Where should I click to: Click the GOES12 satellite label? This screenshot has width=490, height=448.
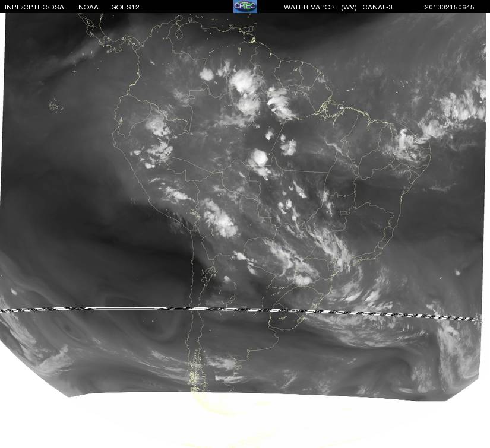pyautogui.click(x=125, y=7)
